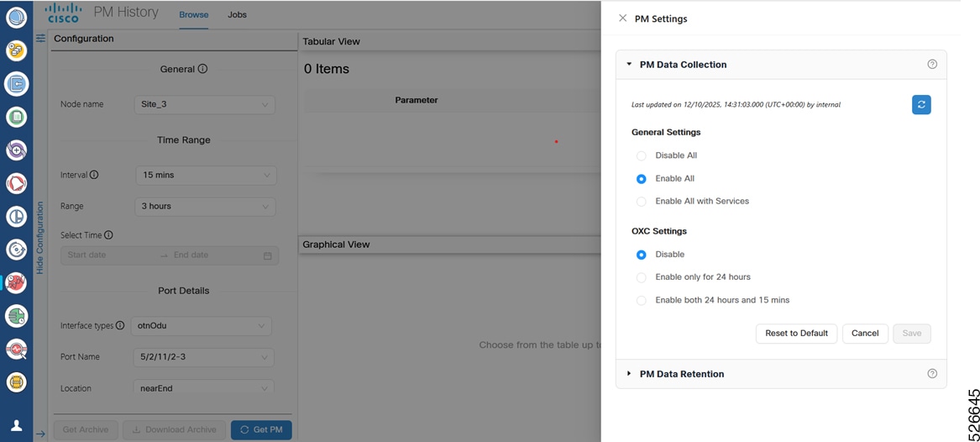
Task: Select the OXC Settings Disable radio button
Action: pyautogui.click(x=641, y=255)
